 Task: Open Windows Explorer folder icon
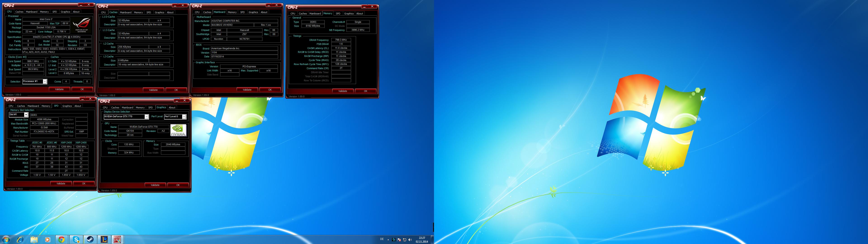34,239
